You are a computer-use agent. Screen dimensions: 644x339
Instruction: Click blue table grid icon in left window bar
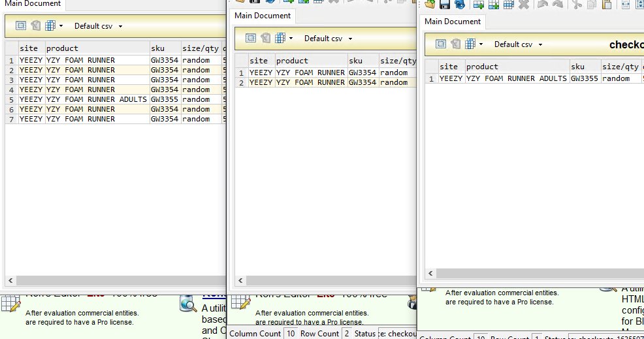(50, 26)
